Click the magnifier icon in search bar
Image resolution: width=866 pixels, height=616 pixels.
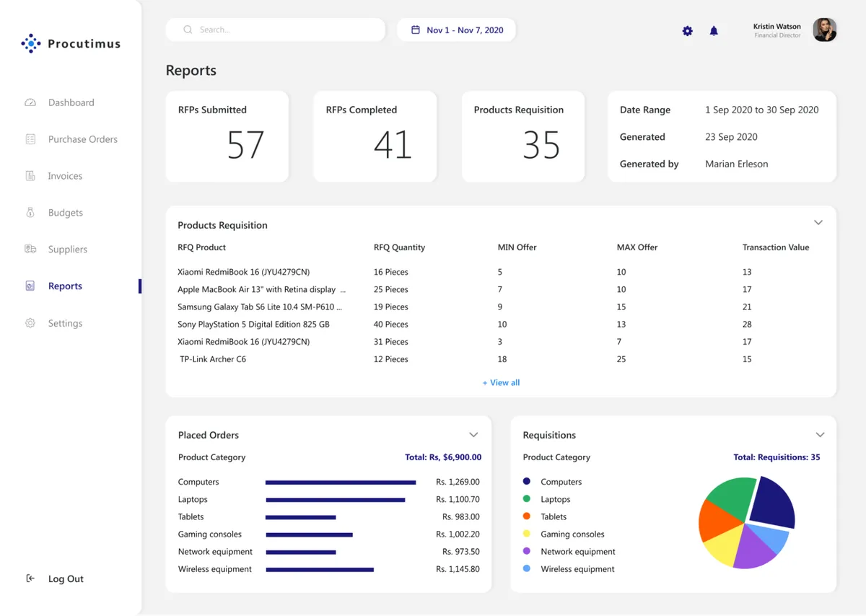pyautogui.click(x=188, y=30)
